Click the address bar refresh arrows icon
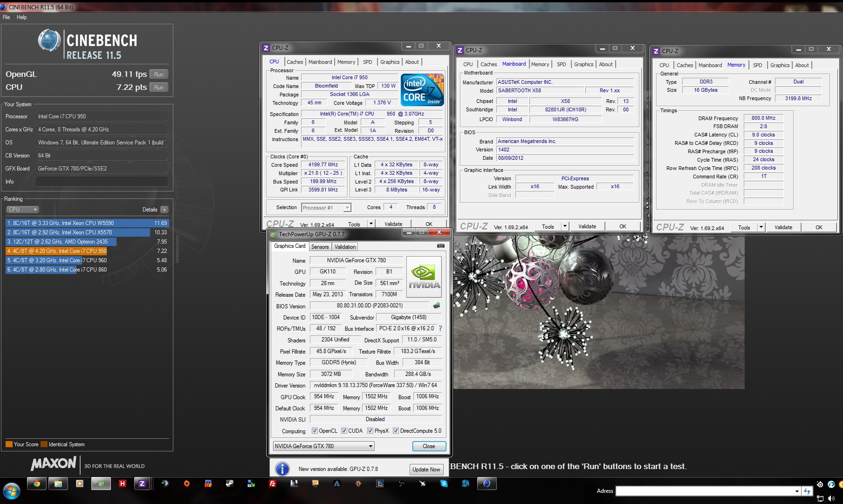Image resolution: width=843 pixels, height=504 pixels. (807, 491)
